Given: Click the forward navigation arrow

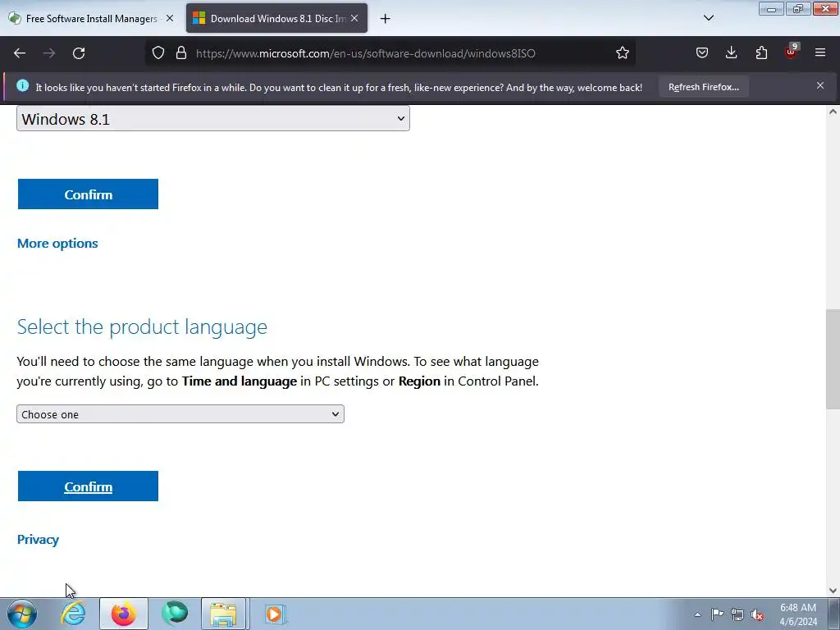Looking at the screenshot, I should pyautogui.click(x=49, y=53).
